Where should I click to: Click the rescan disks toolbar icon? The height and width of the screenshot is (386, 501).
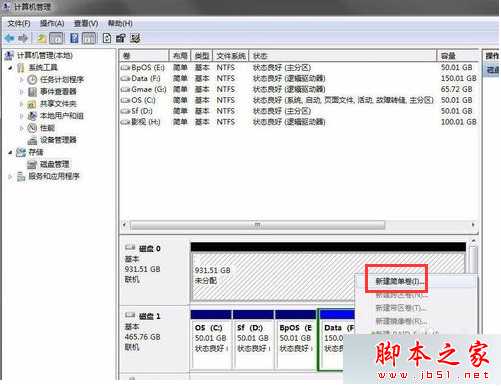tap(120, 38)
